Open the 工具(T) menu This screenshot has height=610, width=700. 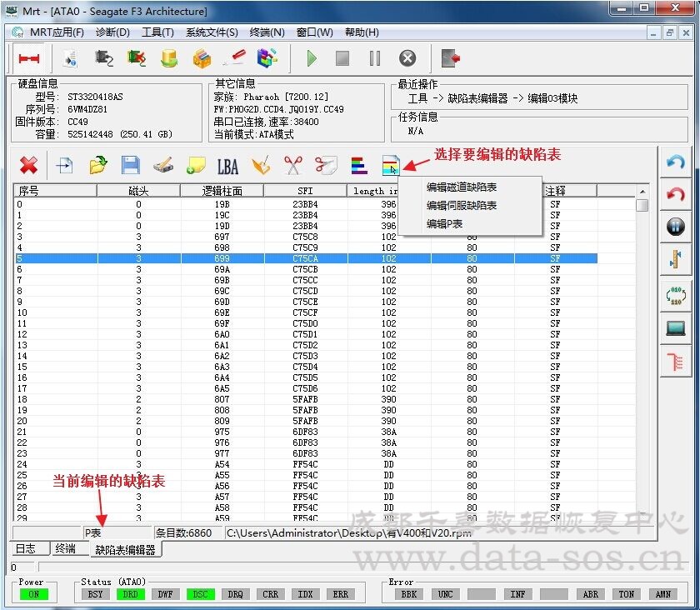(x=157, y=32)
